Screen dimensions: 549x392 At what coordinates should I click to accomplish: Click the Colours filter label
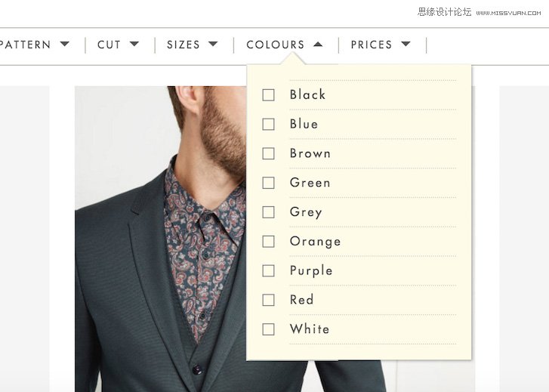(x=275, y=45)
